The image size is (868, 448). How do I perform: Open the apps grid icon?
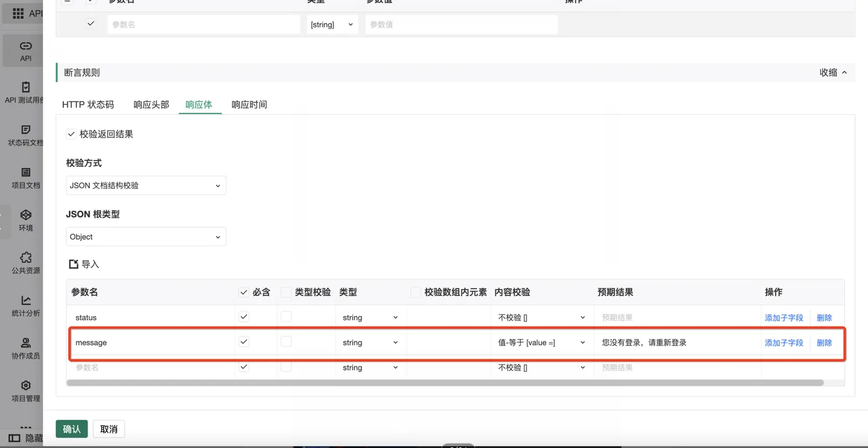[18, 13]
